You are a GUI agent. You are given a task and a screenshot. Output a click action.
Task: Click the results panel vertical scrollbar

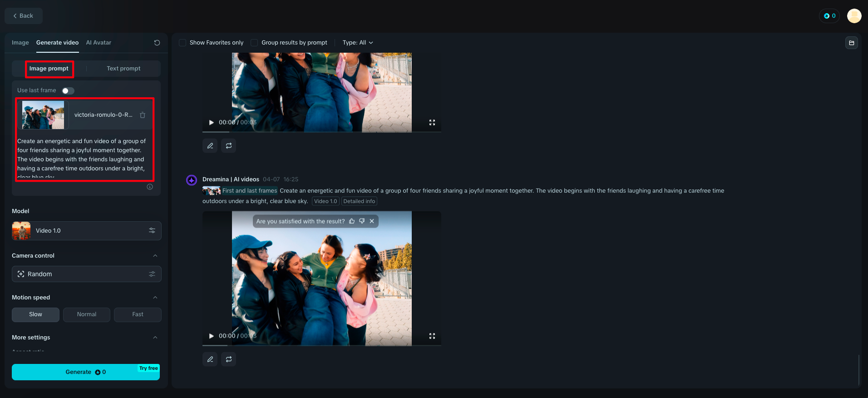(859, 370)
